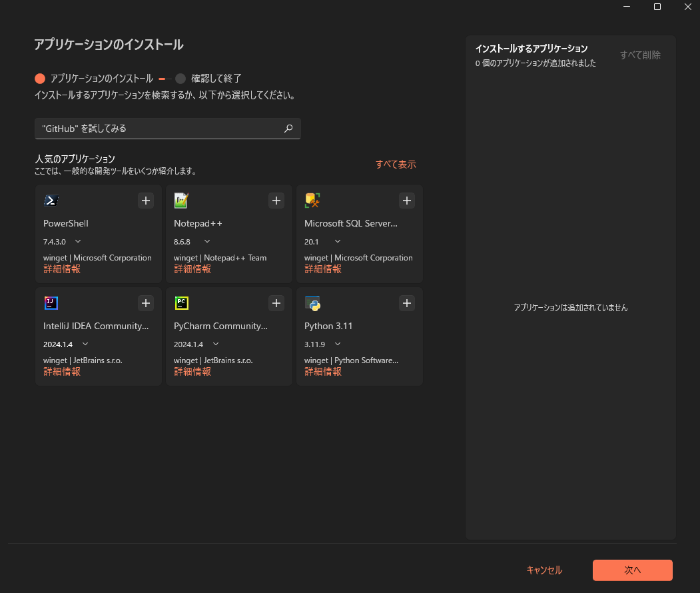Minimize the window
Image resolution: width=700 pixels, height=593 pixels.
[627, 7]
